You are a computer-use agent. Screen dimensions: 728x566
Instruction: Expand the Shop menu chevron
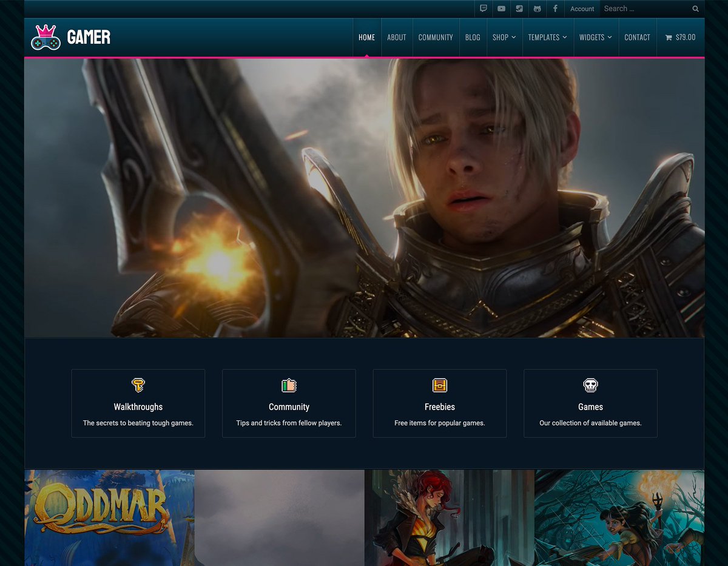click(514, 38)
